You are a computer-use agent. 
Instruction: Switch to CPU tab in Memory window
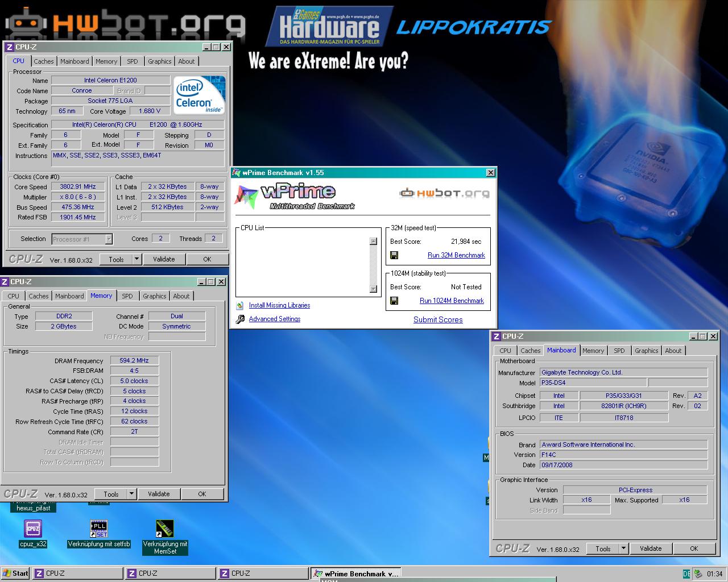point(14,296)
